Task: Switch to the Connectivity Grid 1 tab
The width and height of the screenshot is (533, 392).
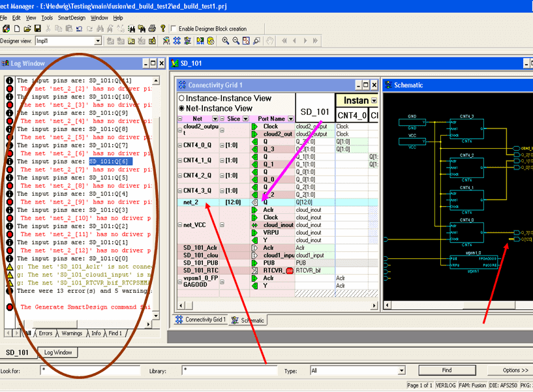Action: 200,320
